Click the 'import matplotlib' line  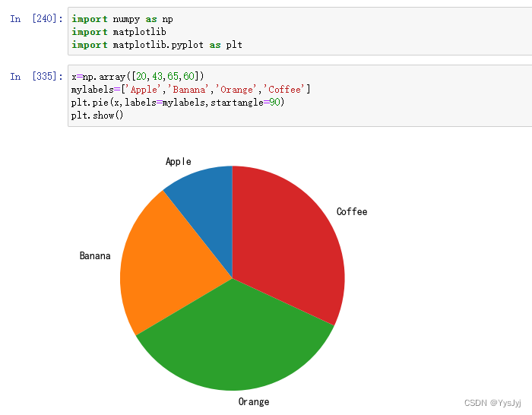(119, 32)
